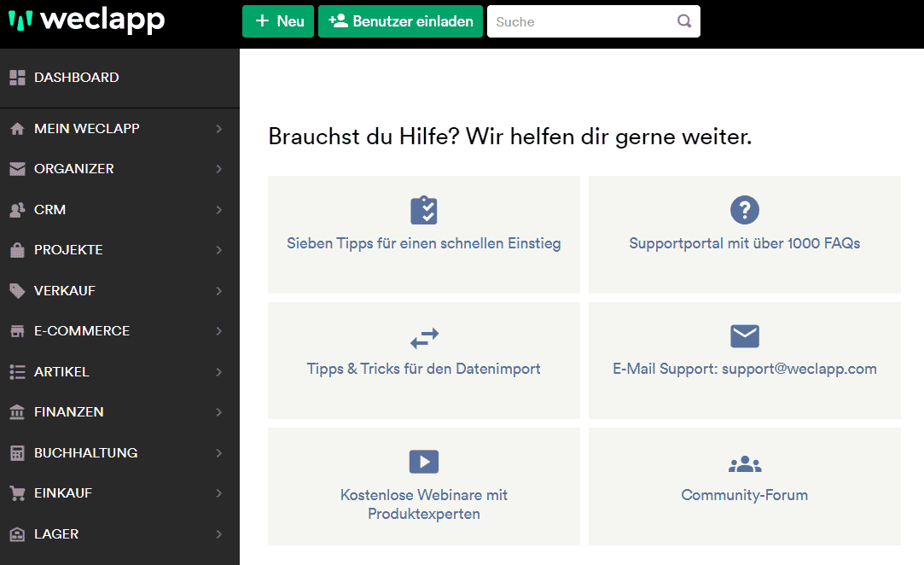Image resolution: width=924 pixels, height=565 pixels.
Task: Select ARTIKEL in the sidebar
Action: [x=119, y=371]
